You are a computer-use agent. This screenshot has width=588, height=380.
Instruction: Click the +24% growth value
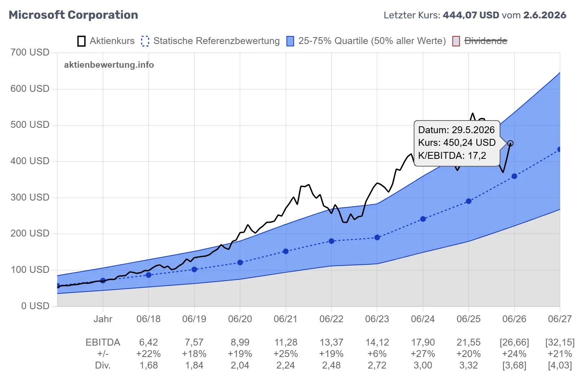(x=514, y=354)
